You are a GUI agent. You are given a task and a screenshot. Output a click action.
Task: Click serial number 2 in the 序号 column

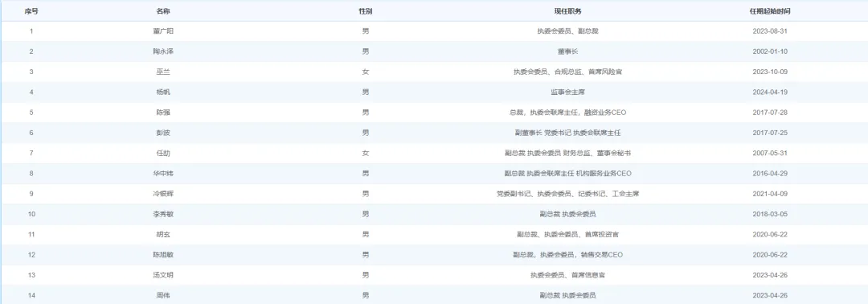tap(31, 51)
